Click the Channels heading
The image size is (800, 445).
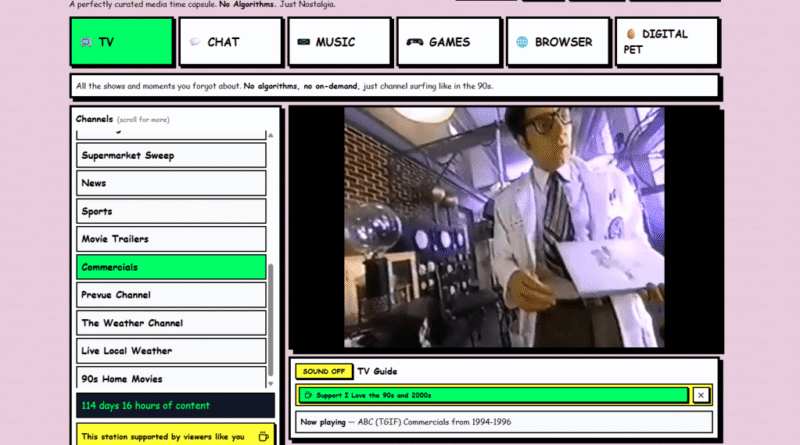94,119
